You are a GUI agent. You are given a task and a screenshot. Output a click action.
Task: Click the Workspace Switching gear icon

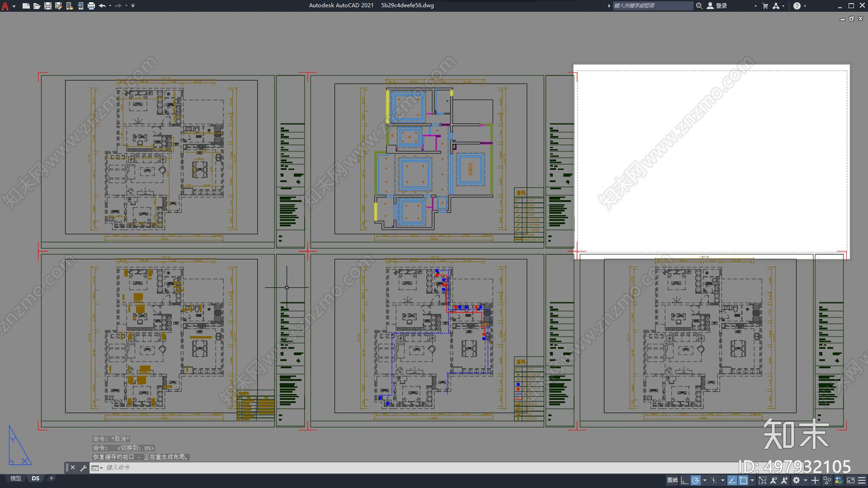[x=796, y=480]
